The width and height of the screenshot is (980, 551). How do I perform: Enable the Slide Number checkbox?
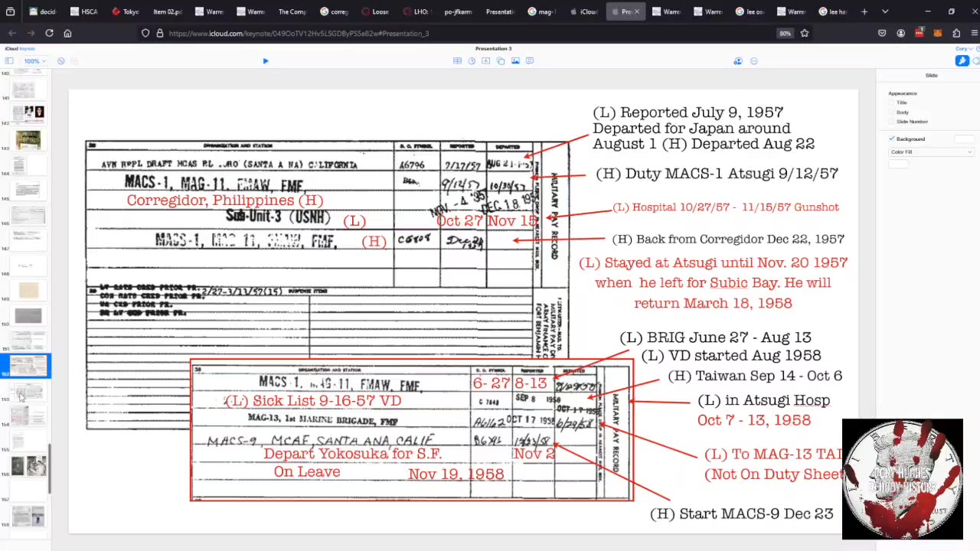pos(893,122)
